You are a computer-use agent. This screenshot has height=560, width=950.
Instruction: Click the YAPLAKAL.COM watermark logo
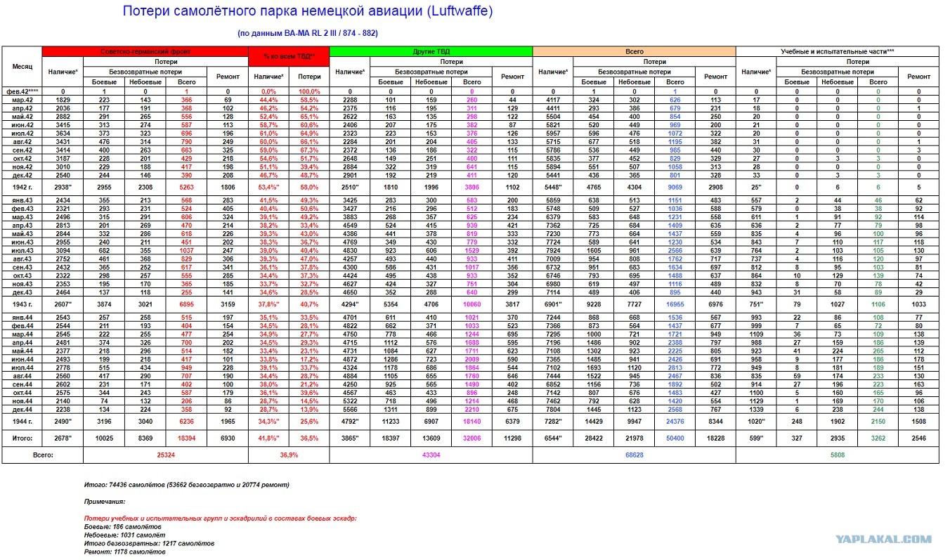[x=884, y=539]
